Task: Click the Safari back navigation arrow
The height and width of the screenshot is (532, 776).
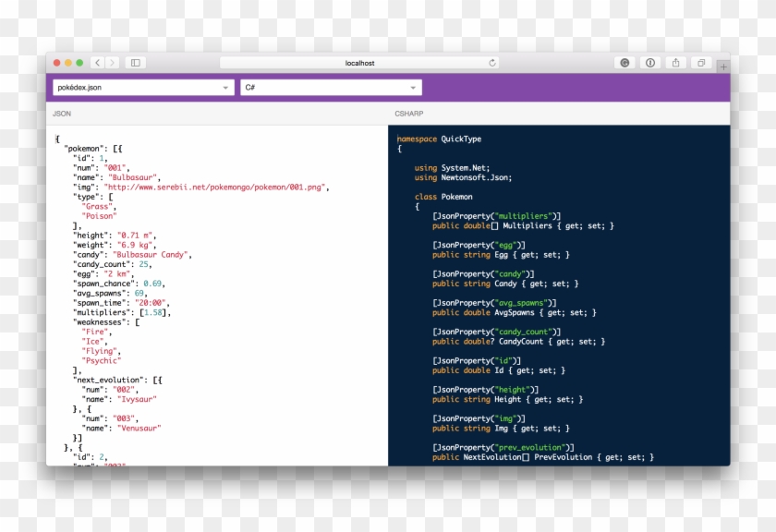Action: click(x=98, y=63)
